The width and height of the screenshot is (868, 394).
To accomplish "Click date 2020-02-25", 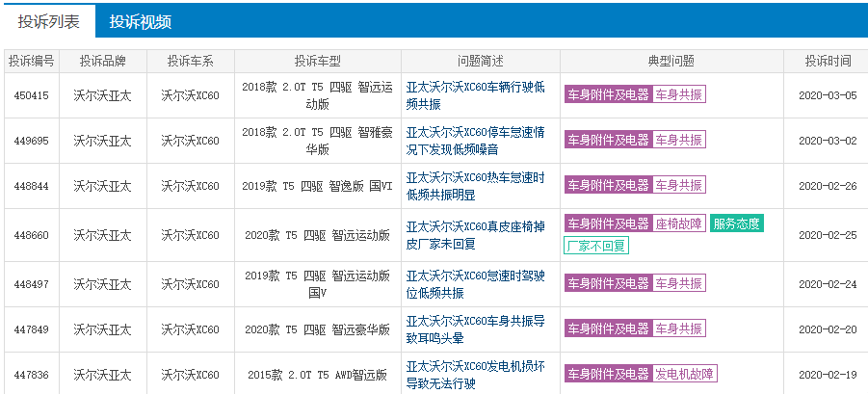I will tap(828, 235).
